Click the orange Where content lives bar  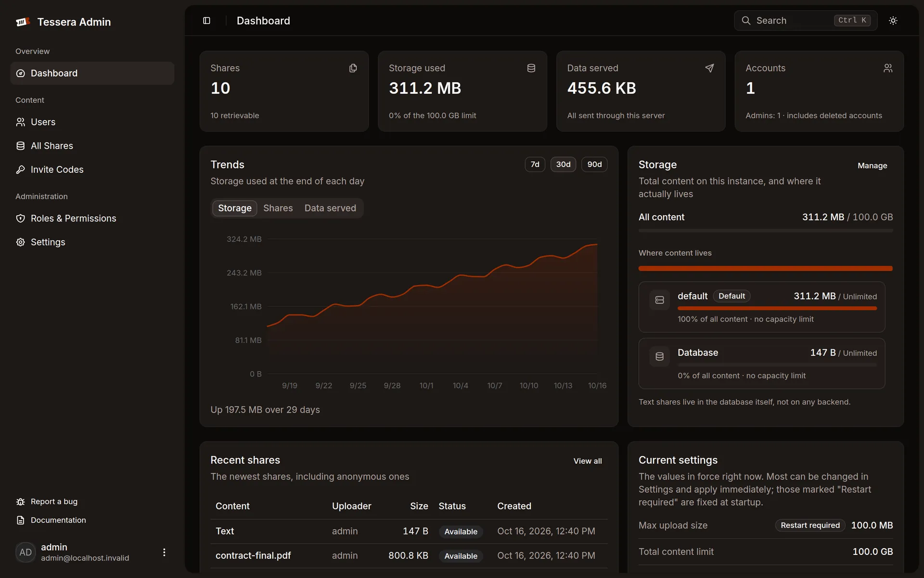click(x=765, y=268)
